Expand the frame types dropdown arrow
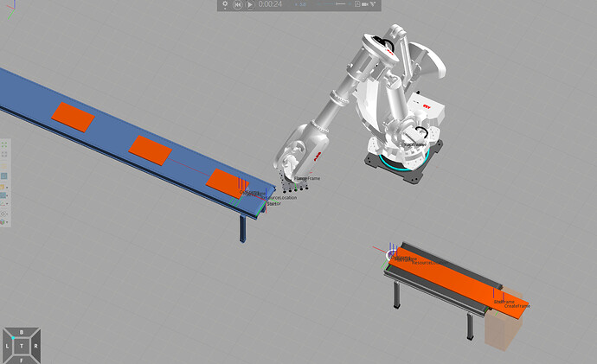The width and height of the screenshot is (597, 364). tap(7, 203)
